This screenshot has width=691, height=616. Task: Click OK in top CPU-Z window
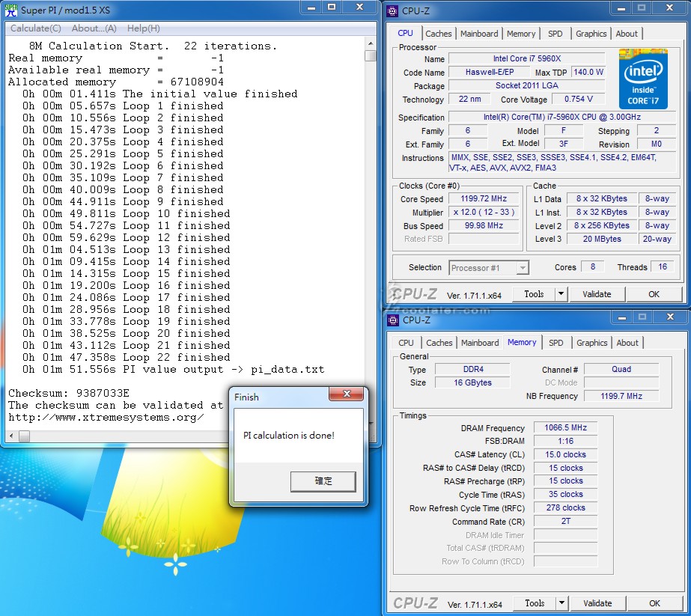[654, 294]
